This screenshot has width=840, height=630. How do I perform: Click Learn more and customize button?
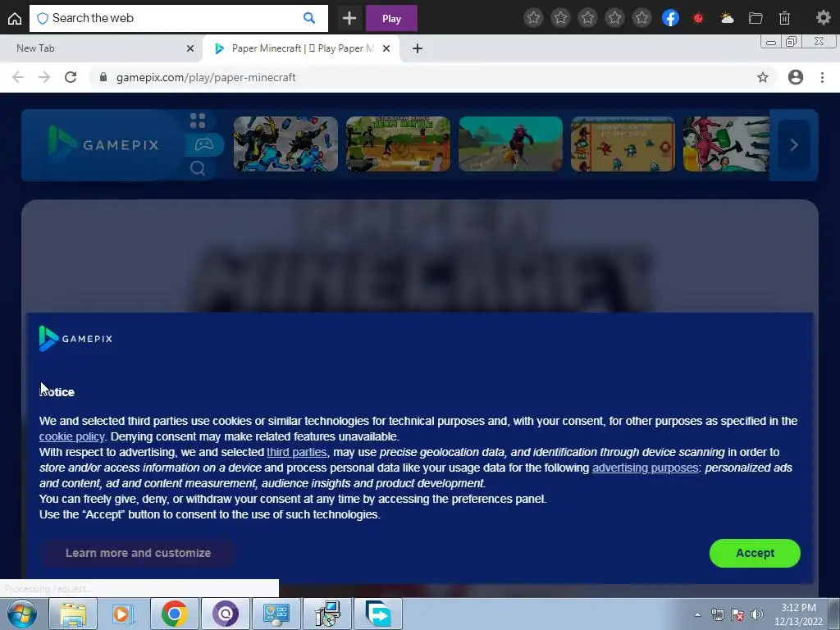point(138,553)
